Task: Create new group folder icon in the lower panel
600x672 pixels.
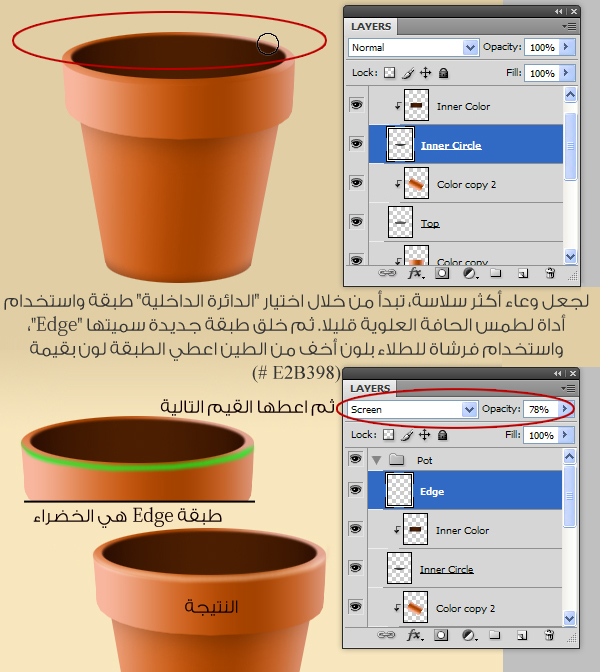Action: pos(495,634)
